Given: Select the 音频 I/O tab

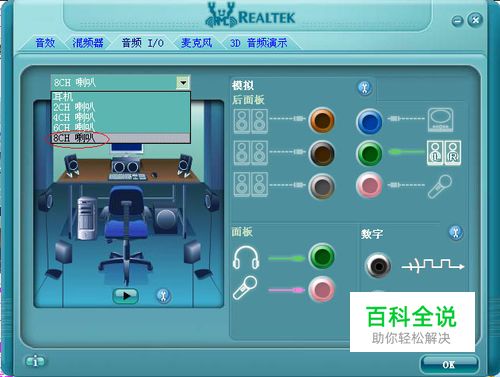Looking at the screenshot, I should (x=142, y=43).
